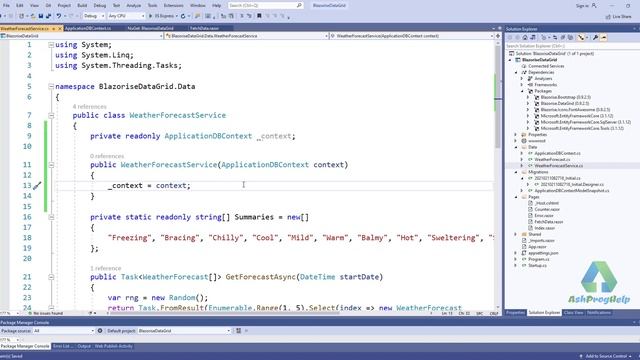Select Connected Services in Solution Explorer

[x=546, y=66]
